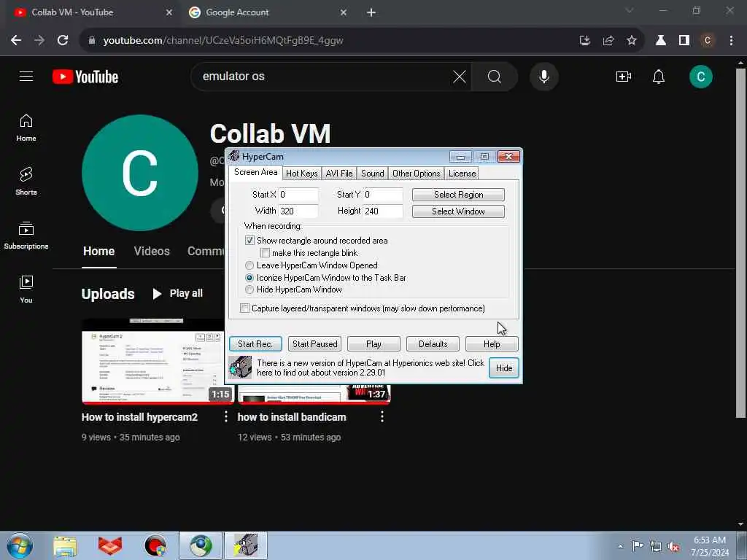Image resolution: width=747 pixels, height=560 pixels.
Task: Toggle Show rectangle around recorded area
Action: point(249,241)
